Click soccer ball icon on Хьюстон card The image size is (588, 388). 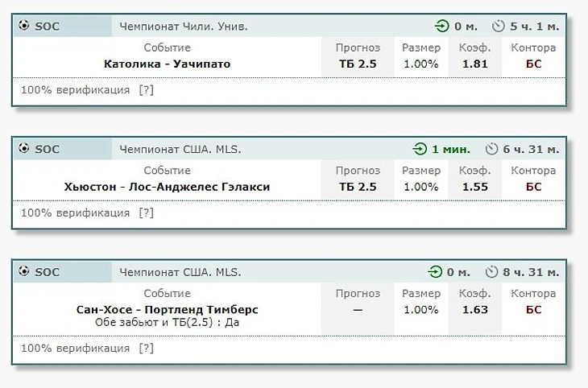point(24,148)
